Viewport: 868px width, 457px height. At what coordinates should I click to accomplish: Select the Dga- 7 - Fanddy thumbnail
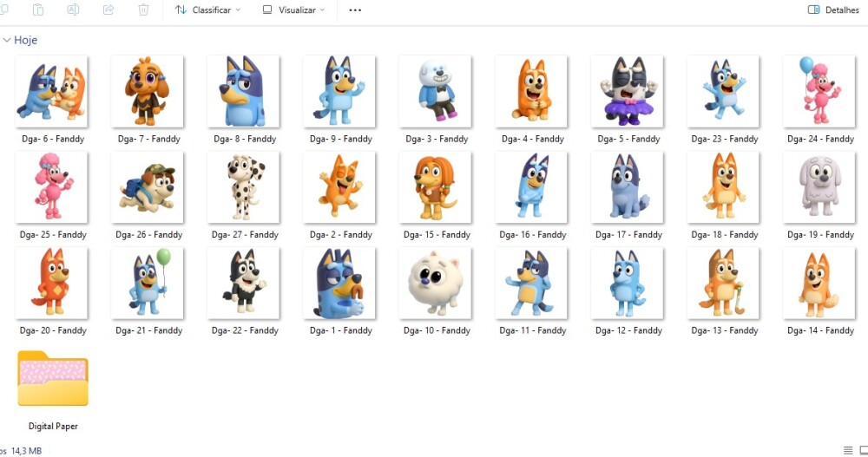[x=148, y=91]
